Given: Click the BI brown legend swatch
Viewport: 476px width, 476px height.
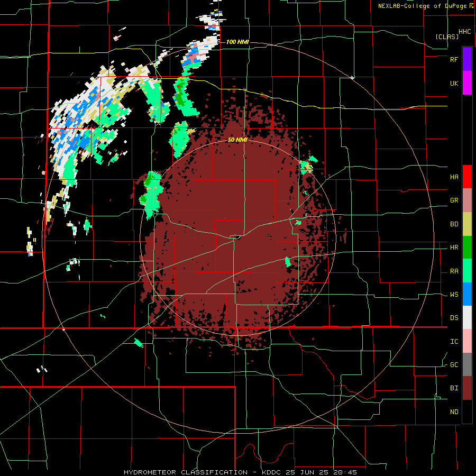Looking at the screenshot, I should click(x=467, y=388).
